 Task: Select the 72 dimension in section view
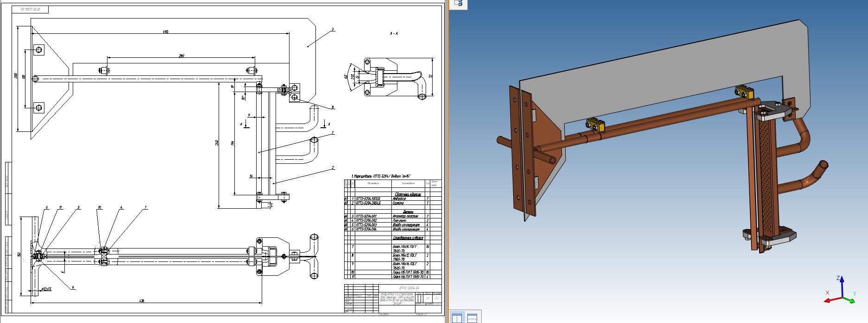(x=431, y=76)
